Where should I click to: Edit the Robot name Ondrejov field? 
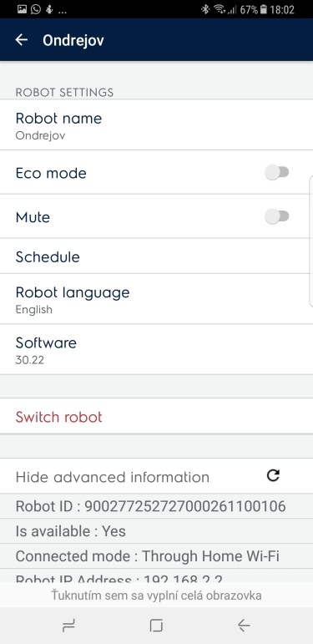pyautogui.click(x=156, y=124)
